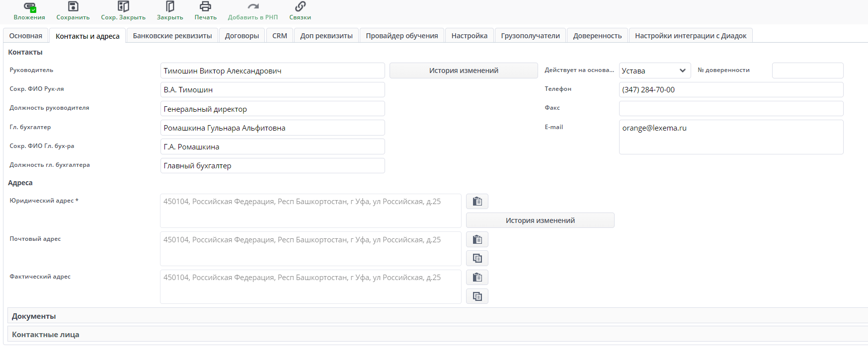868x358 pixels.
Task: Click the Сохр. Закрыть toolbar icon
Action: [123, 7]
